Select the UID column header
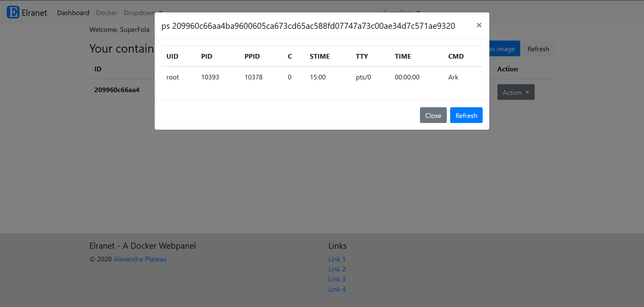Screen dimensions: 644x307 coord(172,56)
